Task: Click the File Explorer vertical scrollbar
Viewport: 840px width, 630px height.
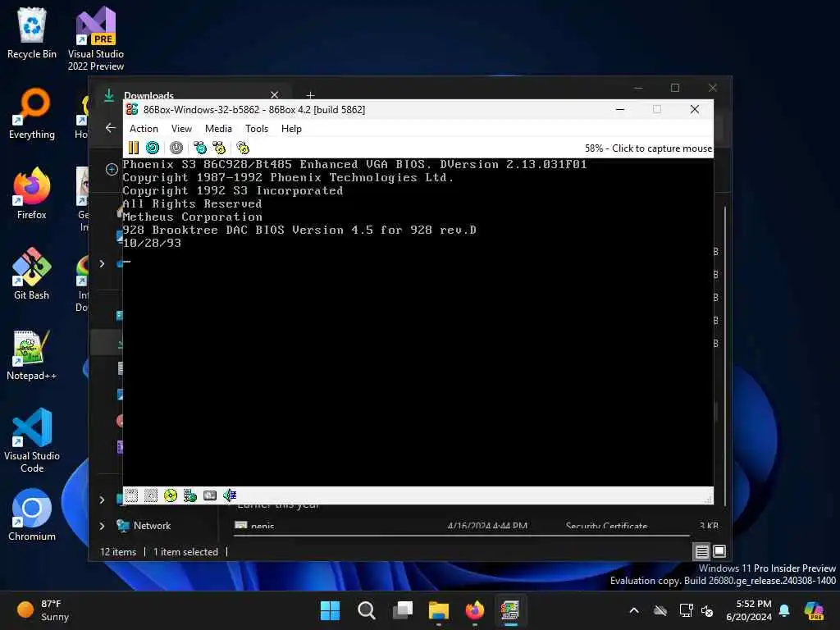Action: click(725, 356)
